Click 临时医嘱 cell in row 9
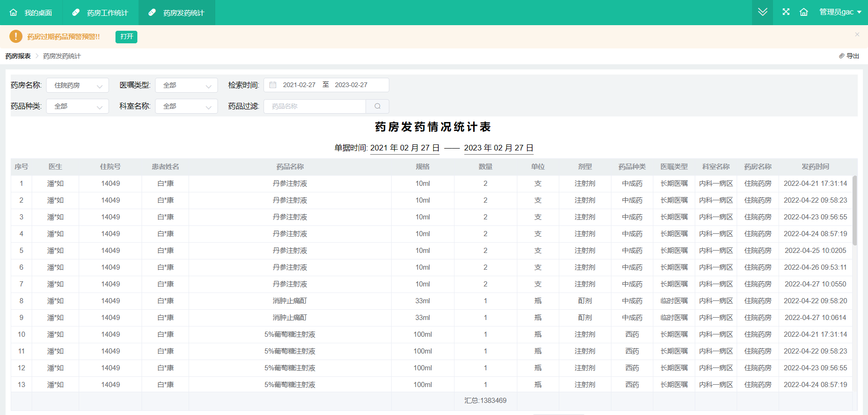Image resolution: width=868 pixels, height=415 pixels. click(674, 318)
